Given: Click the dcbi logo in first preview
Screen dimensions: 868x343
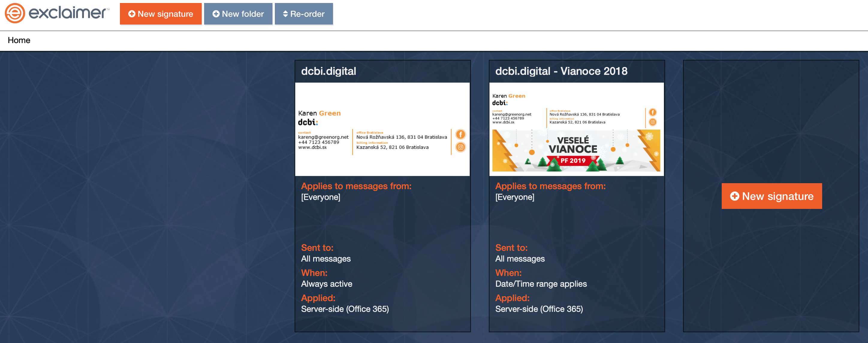Looking at the screenshot, I should 308,122.
